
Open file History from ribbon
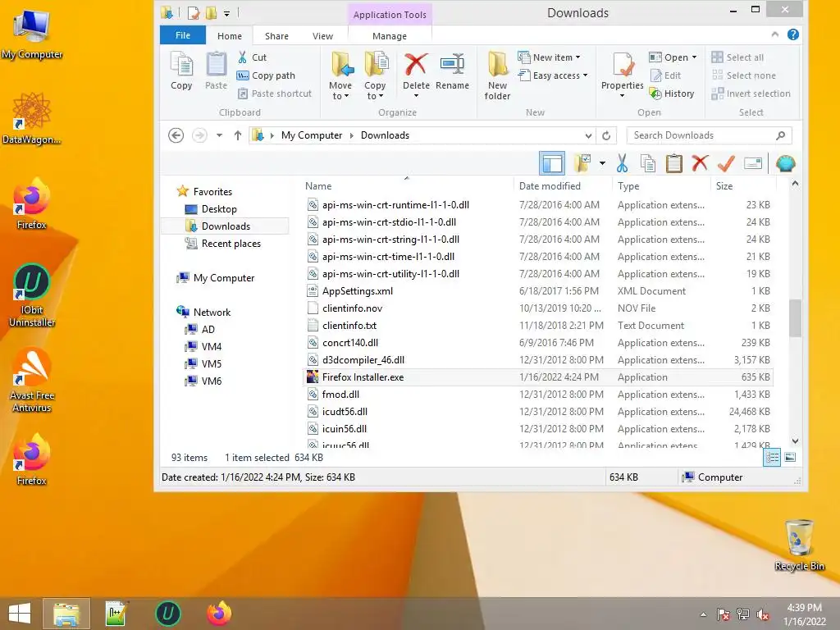click(x=672, y=94)
